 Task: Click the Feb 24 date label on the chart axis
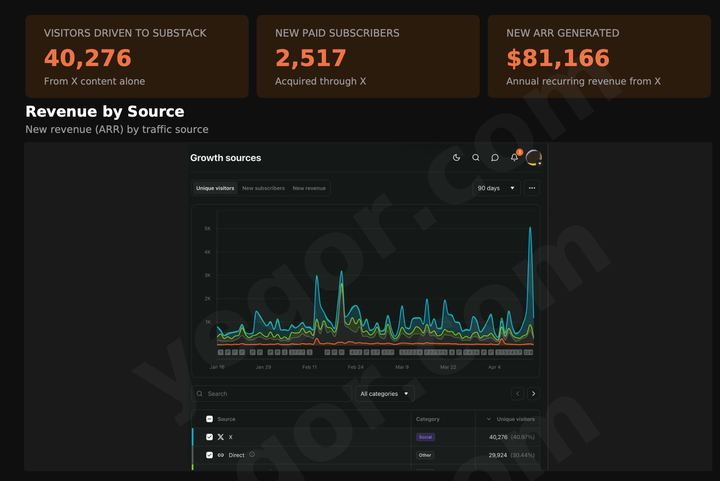[x=355, y=367]
